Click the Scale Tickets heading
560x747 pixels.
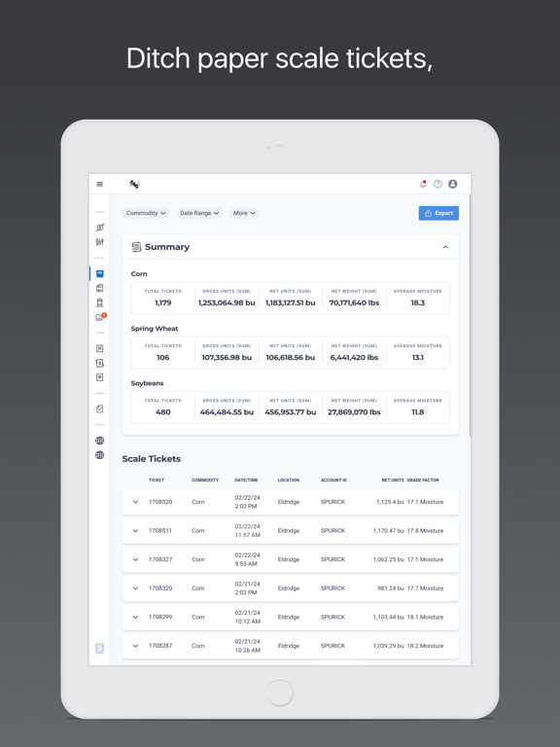(152, 459)
